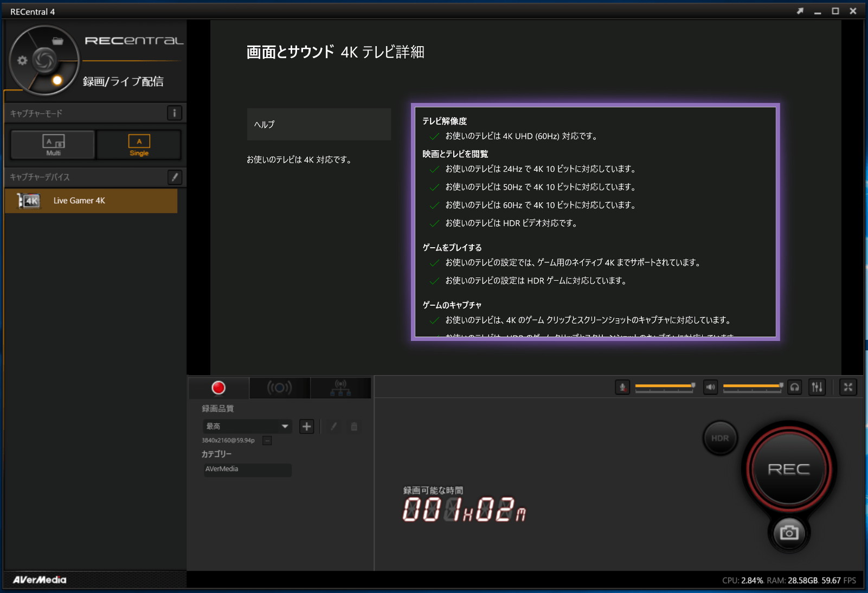Click the pin icon in the title bar
The width and height of the screenshot is (868, 593).
800,11
